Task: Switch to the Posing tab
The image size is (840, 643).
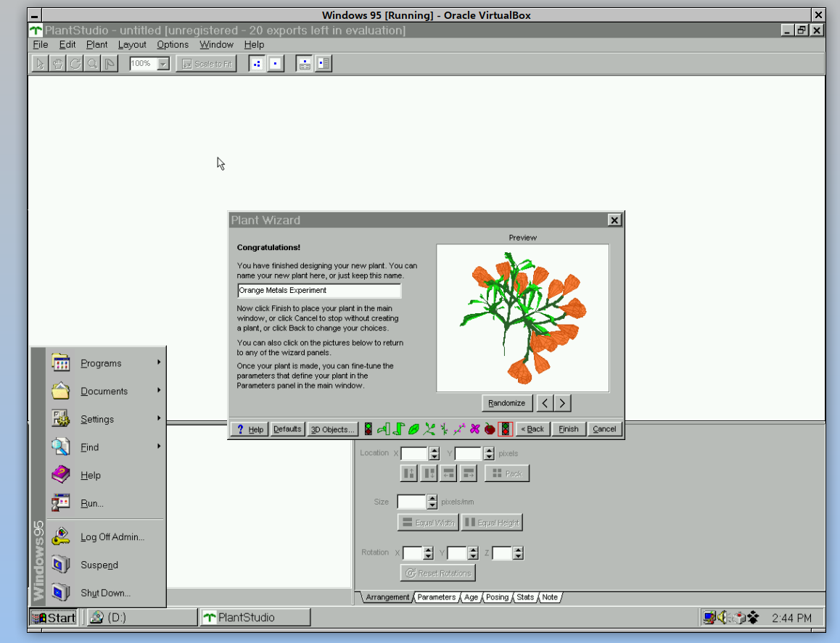Action: coord(497,597)
